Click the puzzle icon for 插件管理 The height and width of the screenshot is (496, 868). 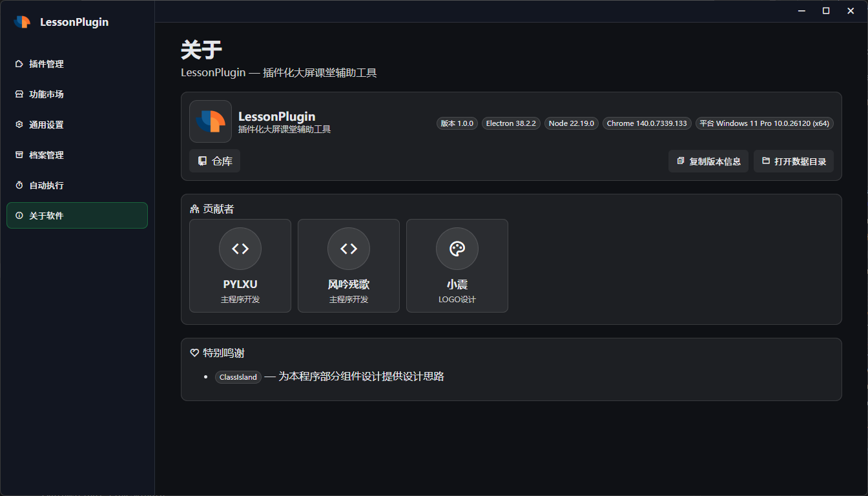(x=19, y=64)
